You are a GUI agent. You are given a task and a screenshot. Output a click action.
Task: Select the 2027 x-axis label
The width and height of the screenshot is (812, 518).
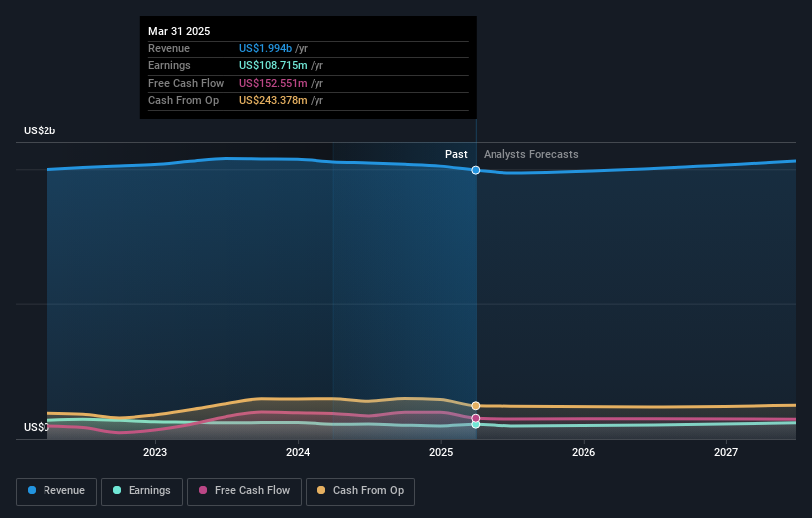tap(726, 452)
